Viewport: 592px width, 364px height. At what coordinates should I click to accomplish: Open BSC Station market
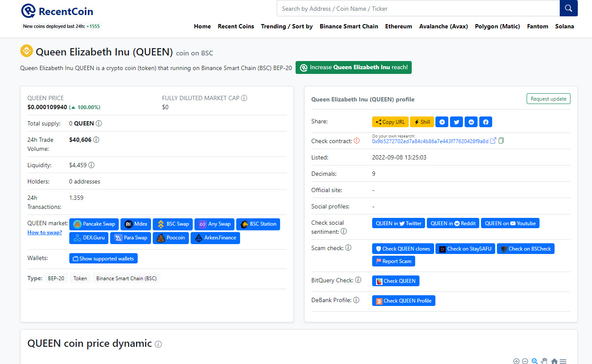click(x=258, y=224)
